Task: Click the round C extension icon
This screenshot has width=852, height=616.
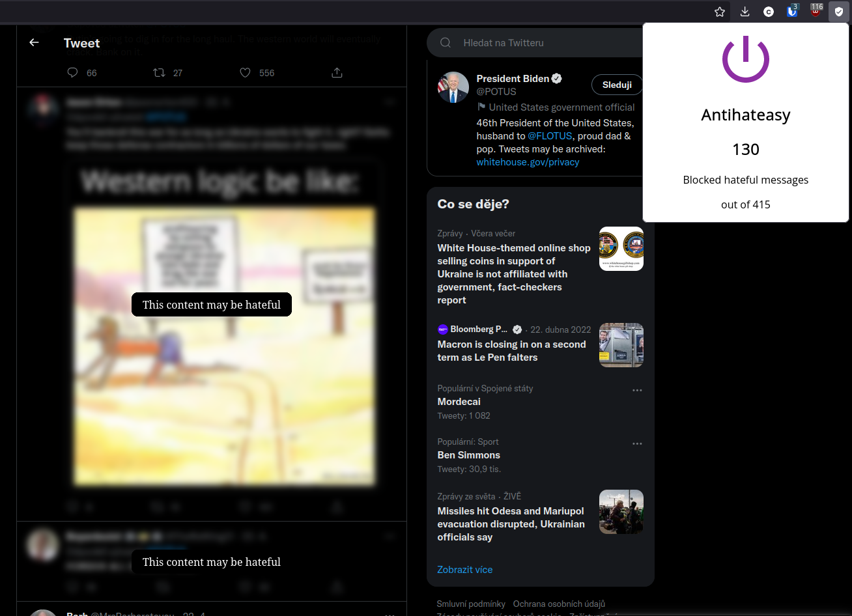Action: 769,12
